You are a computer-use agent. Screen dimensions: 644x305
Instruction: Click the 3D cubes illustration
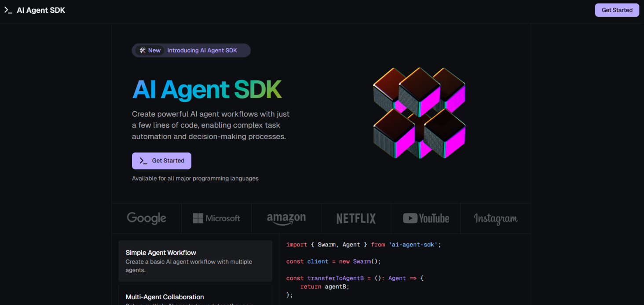pos(419,113)
